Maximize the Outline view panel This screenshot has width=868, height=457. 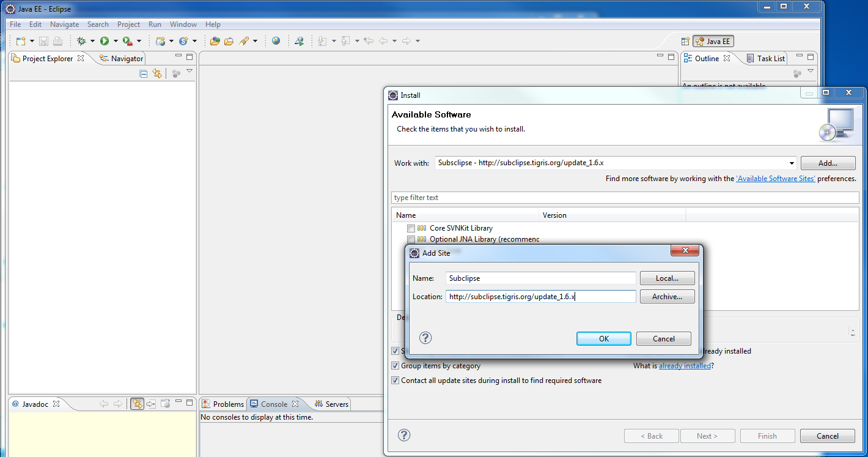tap(811, 57)
